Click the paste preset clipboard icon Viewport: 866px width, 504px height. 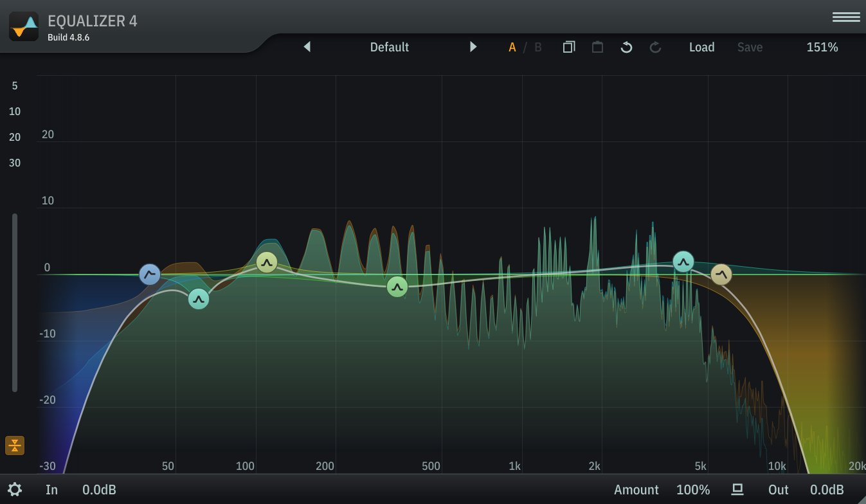pyautogui.click(x=597, y=47)
